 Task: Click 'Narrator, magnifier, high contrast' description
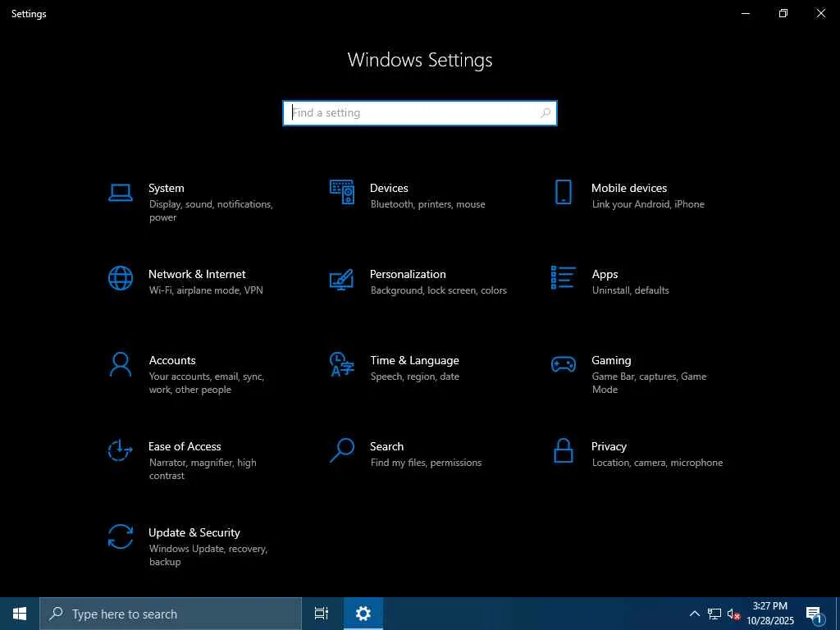coord(203,469)
